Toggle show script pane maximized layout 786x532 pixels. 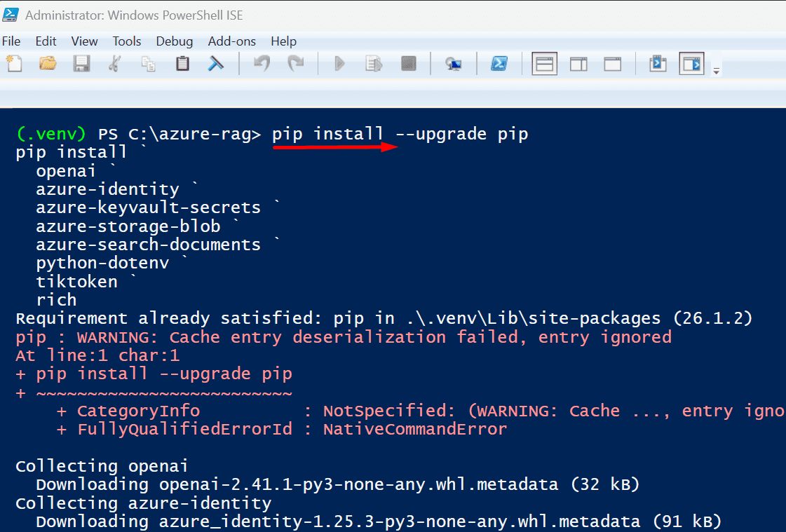pyautogui.click(x=613, y=64)
